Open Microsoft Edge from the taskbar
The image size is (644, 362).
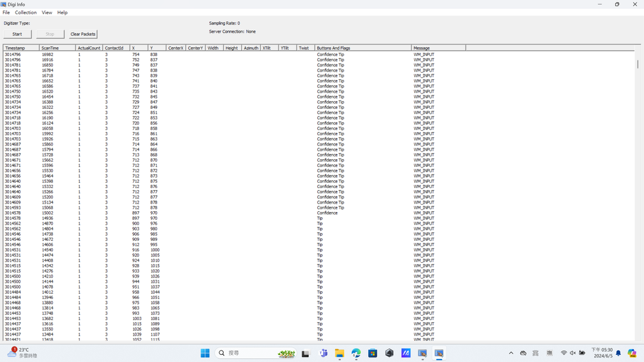pos(356,353)
